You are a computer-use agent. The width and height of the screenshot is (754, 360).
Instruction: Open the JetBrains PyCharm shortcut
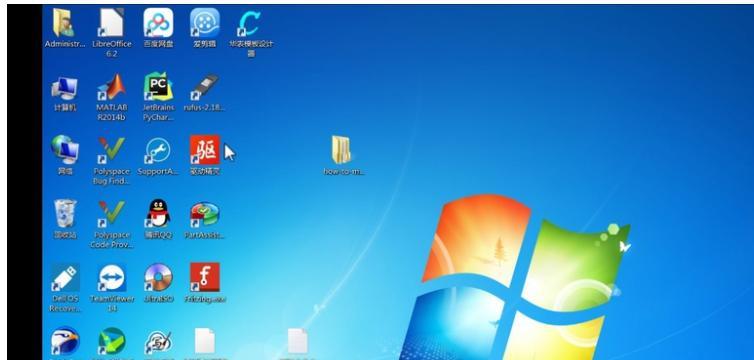coord(158,87)
